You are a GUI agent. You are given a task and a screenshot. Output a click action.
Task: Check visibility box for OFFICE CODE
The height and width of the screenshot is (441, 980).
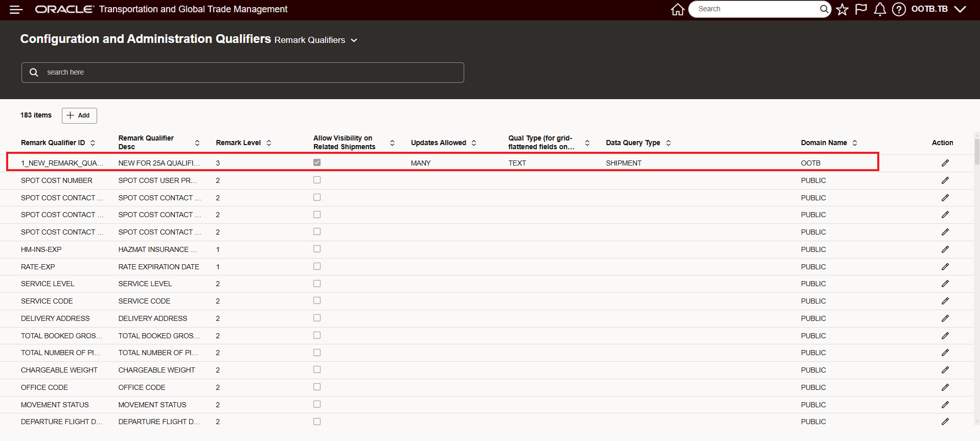point(317,387)
